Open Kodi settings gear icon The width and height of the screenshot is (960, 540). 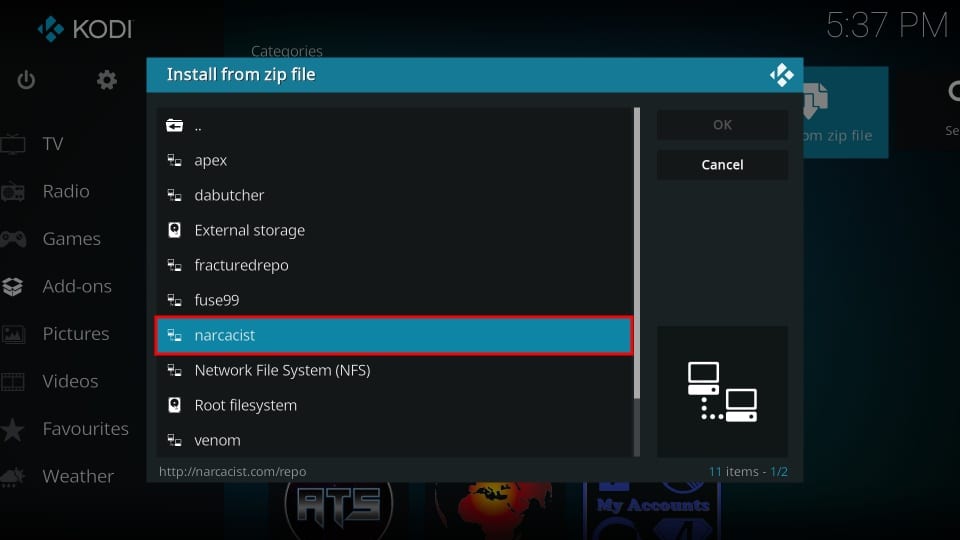click(107, 80)
